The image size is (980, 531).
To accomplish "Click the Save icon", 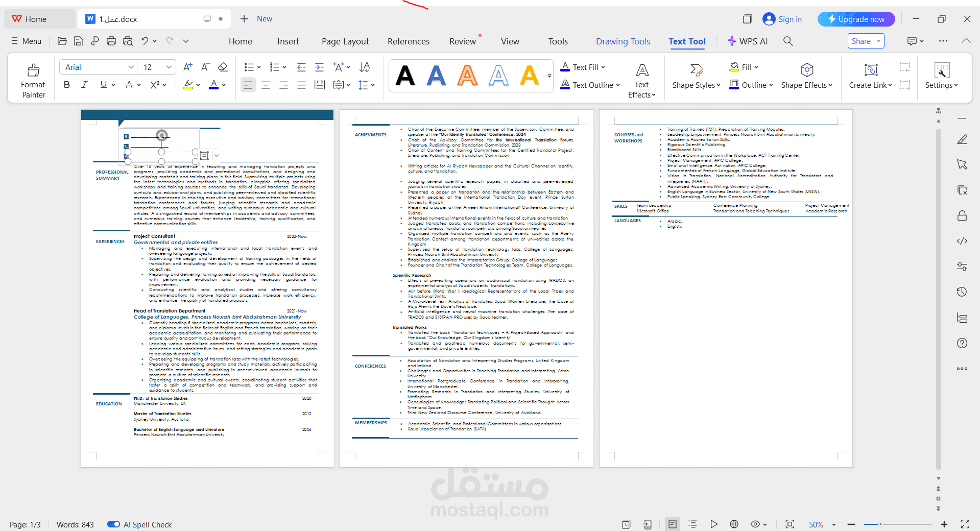I will pos(78,41).
